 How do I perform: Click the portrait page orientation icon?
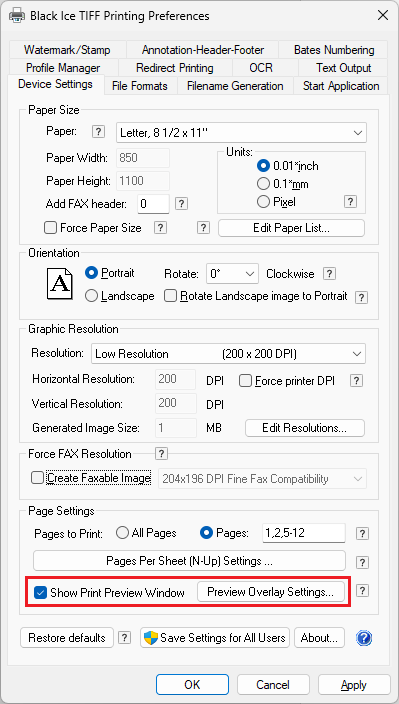point(59,284)
